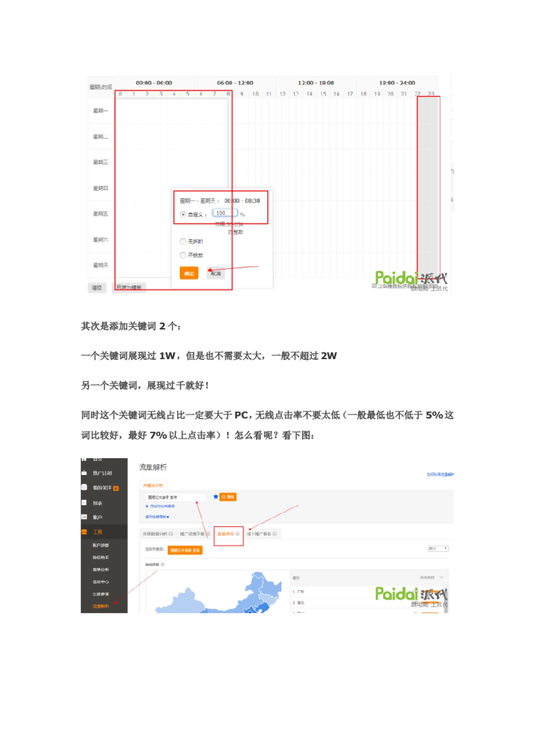Open 优化中心 in tools submenu
534x756 pixels.
click(x=101, y=581)
